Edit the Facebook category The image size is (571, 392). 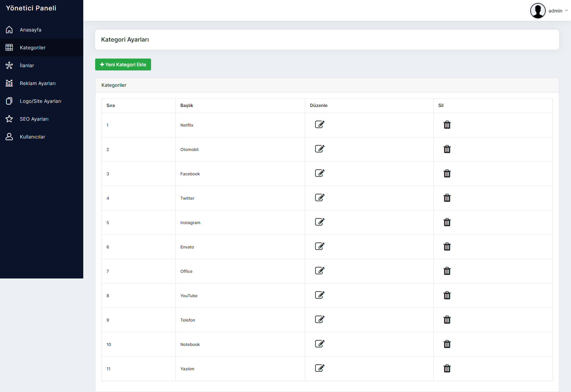coord(320,173)
